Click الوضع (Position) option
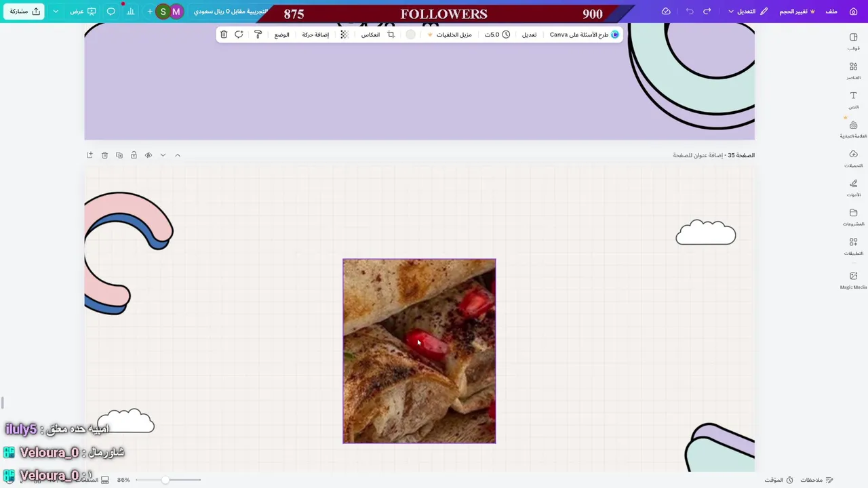 click(x=281, y=35)
